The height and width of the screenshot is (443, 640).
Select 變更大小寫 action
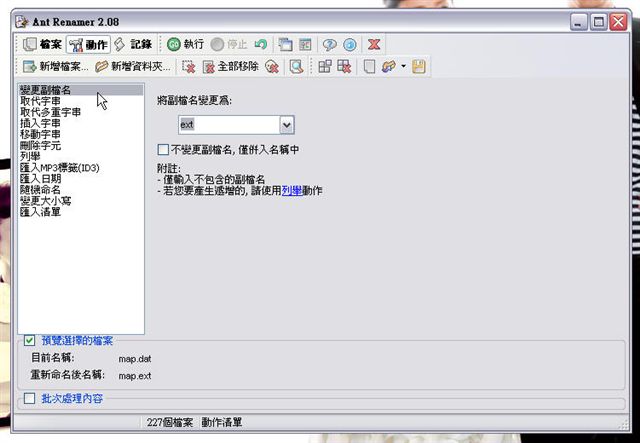[81, 201]
